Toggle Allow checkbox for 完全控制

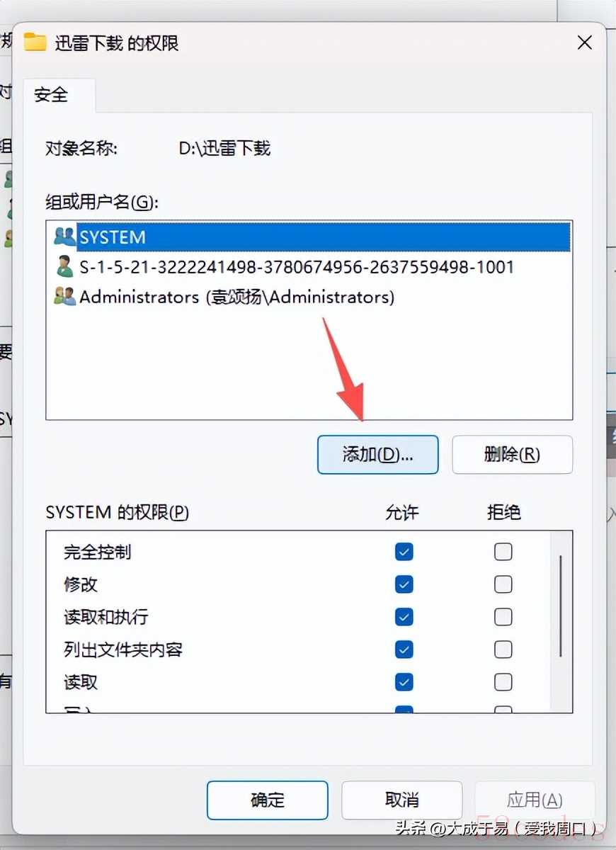click(404, 552)
